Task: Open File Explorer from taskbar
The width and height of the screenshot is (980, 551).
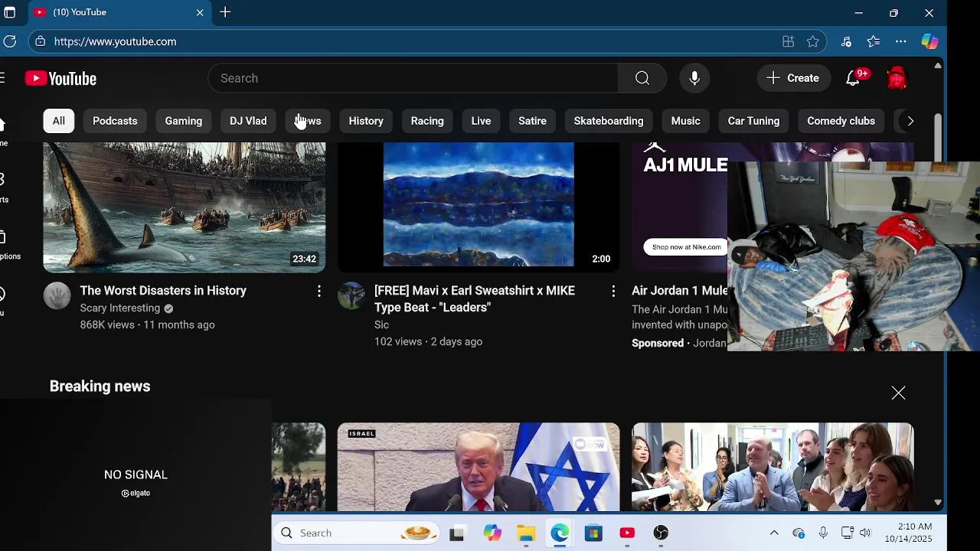Action: tap(526, 533)
